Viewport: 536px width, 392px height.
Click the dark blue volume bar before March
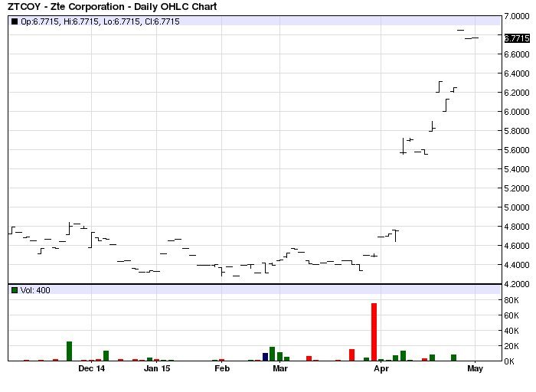265,357
